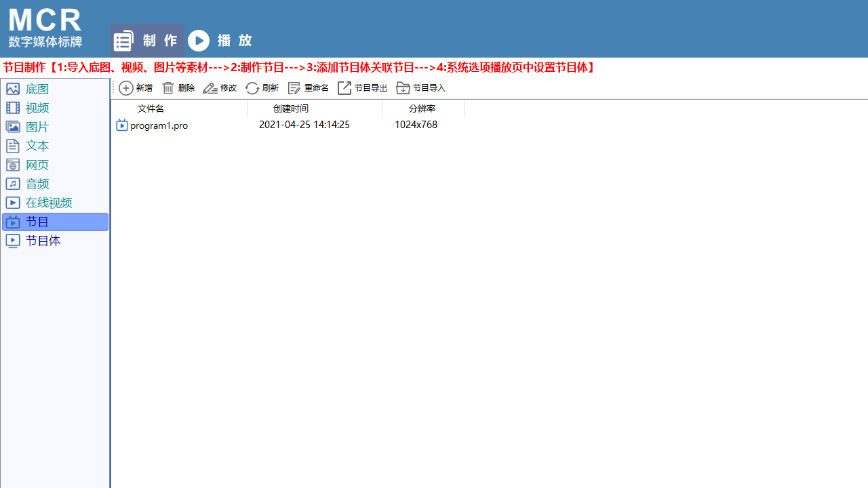Click the 删除 delete tool
868x488 pixels.
click(x=178, y=88)
